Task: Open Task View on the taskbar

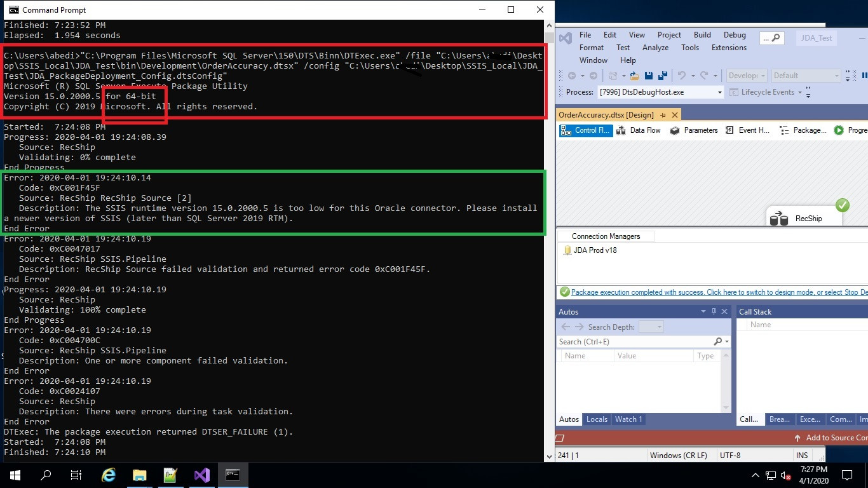Action: point(76,475)
